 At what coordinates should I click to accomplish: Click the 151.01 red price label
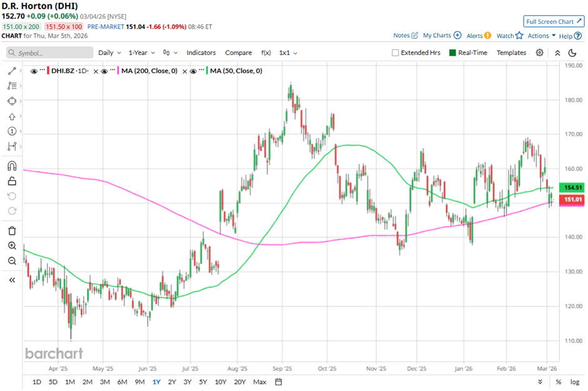click(572, 200)
